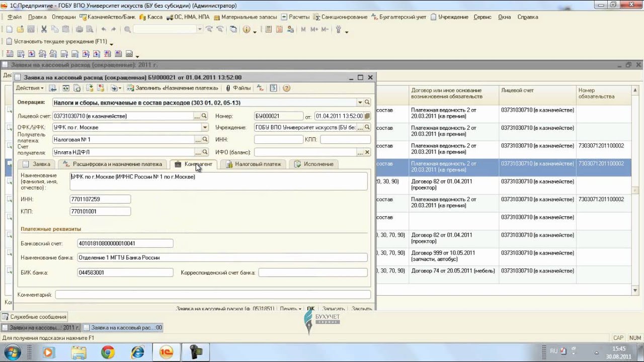Expand the Операция dropdown arrow
The image size is (644, 362).
pos(360,102)
